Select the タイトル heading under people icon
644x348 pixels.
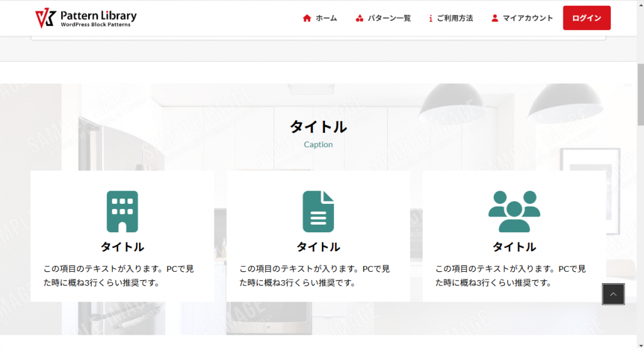514,247
